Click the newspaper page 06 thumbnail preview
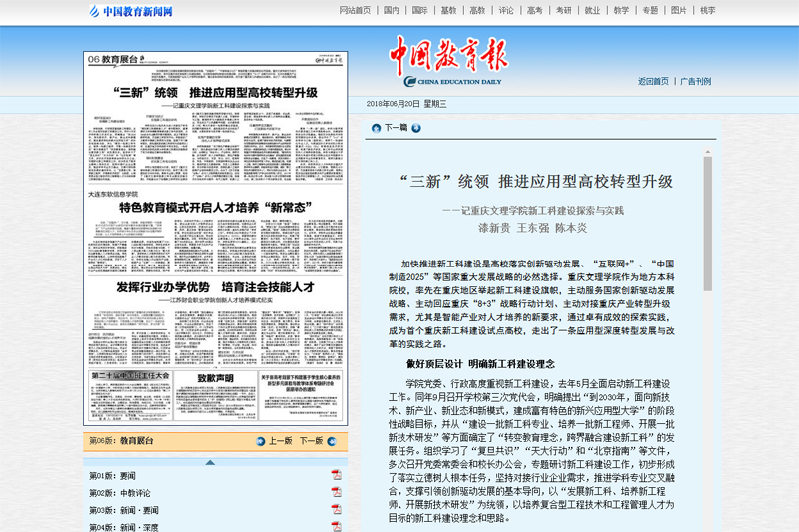This screenshot has height=532, width=799. [215, 240]
